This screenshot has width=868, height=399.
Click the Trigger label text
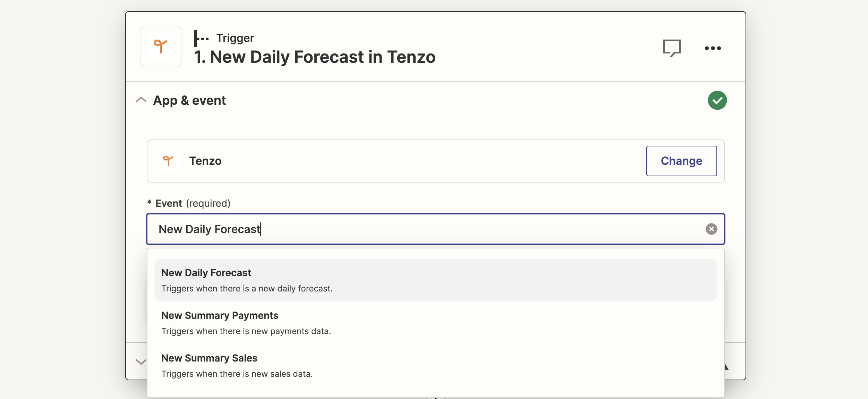pos(235,38)
